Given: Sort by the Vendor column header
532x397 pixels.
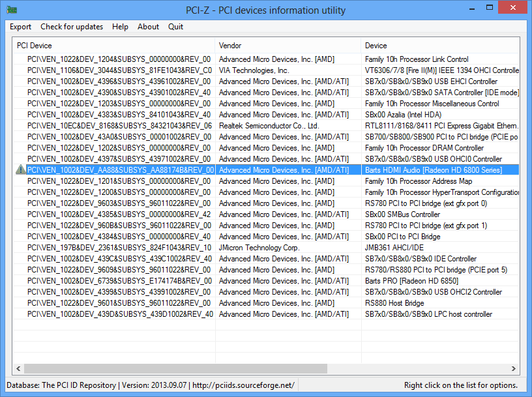Looking at the screenshot, I should click(x=288, y=46).
